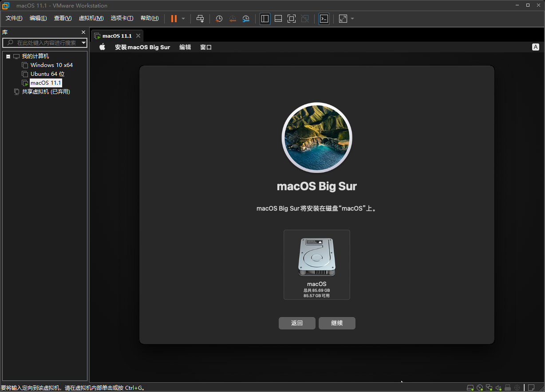This screenshot has height=392, width=545.
Task: Open the 编辑 menu in VMware
Action: (38, 18)
